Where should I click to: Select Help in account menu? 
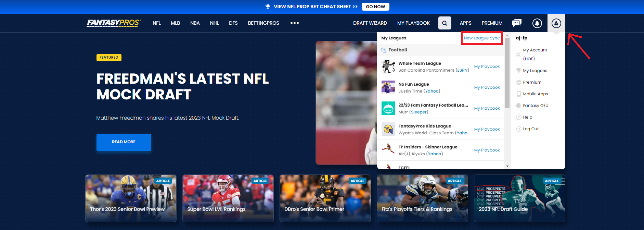point(528,117)
